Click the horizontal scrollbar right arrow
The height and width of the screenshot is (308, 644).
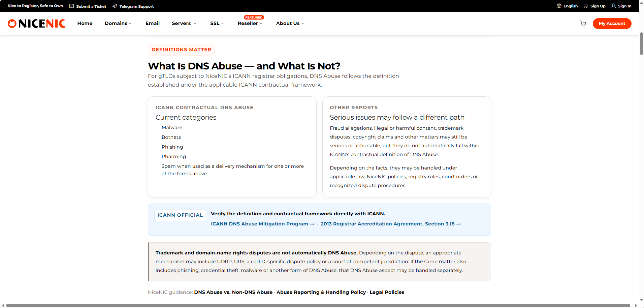coord(636,306)
